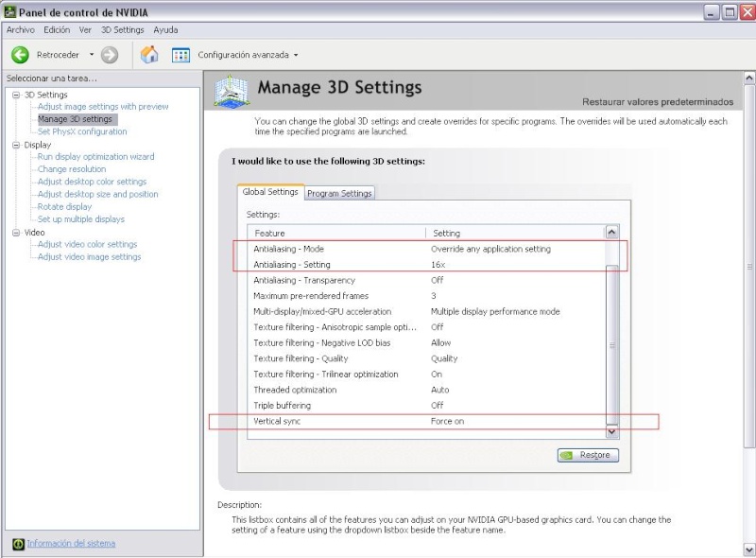756x558 pixels.
Task: Click Override any application setting value
Action: pyautogui.click(x=490, y=249)
